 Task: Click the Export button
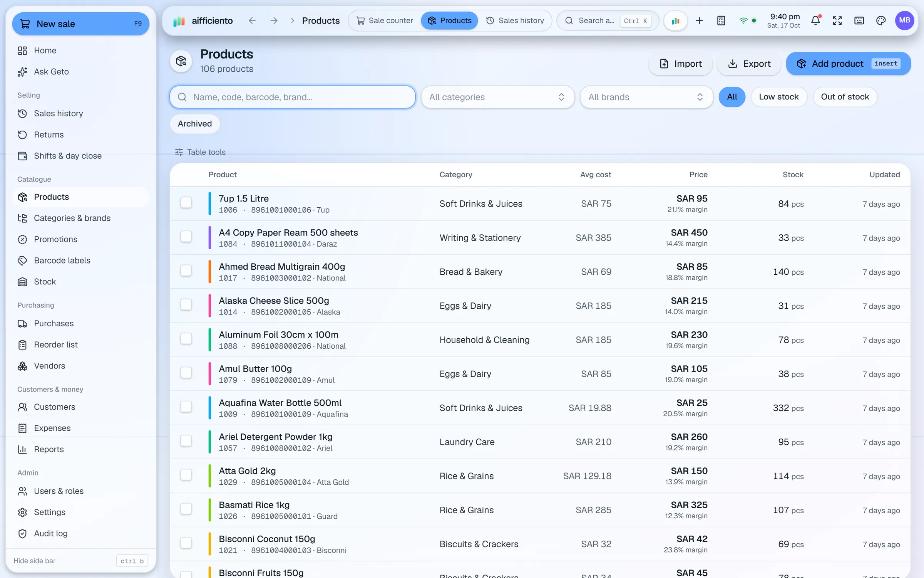coord(749,64)
